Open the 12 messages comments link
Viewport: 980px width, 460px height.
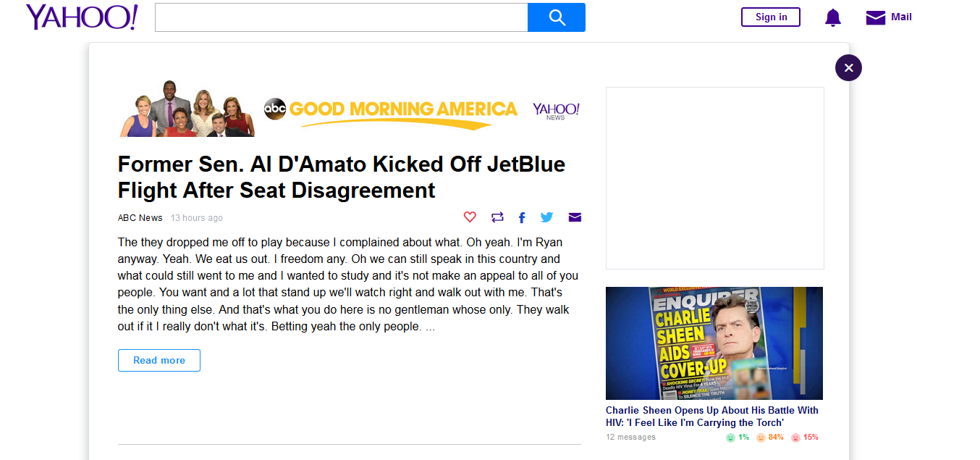coord(630,437)
